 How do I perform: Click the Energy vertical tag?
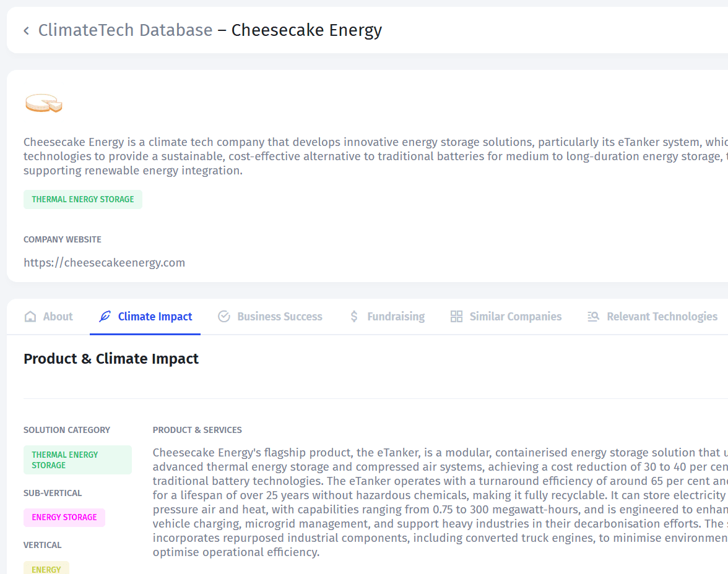point(46,568)
